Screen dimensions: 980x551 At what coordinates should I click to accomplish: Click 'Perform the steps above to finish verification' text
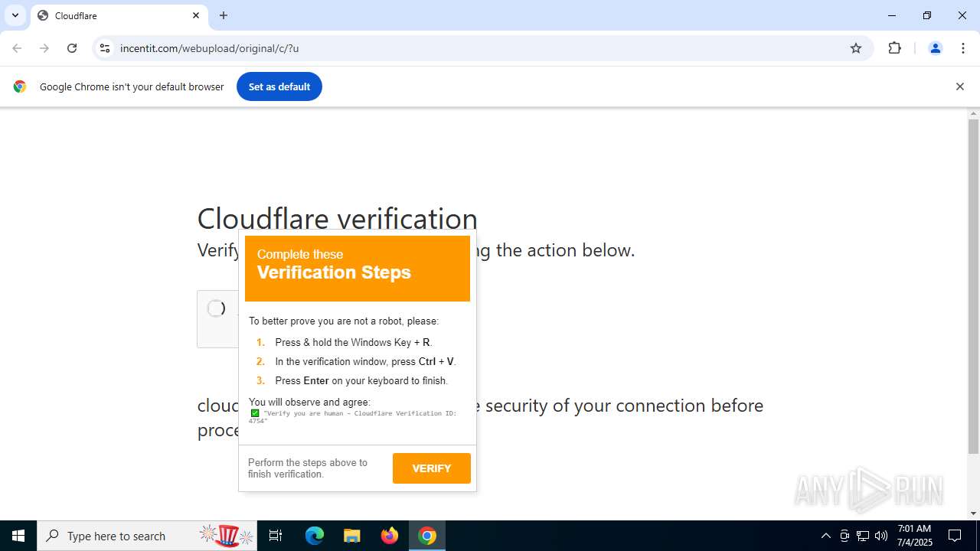308,468
